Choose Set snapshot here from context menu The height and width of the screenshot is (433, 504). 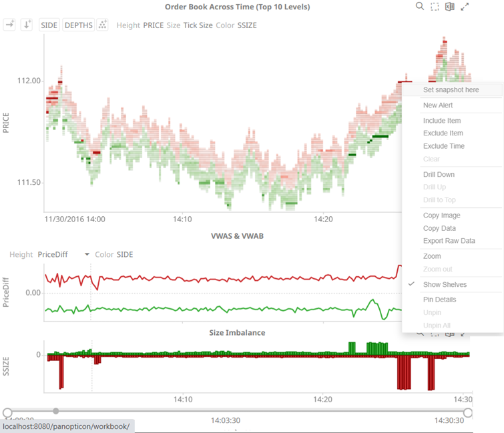pyautogui.click(x=451, y=89)
